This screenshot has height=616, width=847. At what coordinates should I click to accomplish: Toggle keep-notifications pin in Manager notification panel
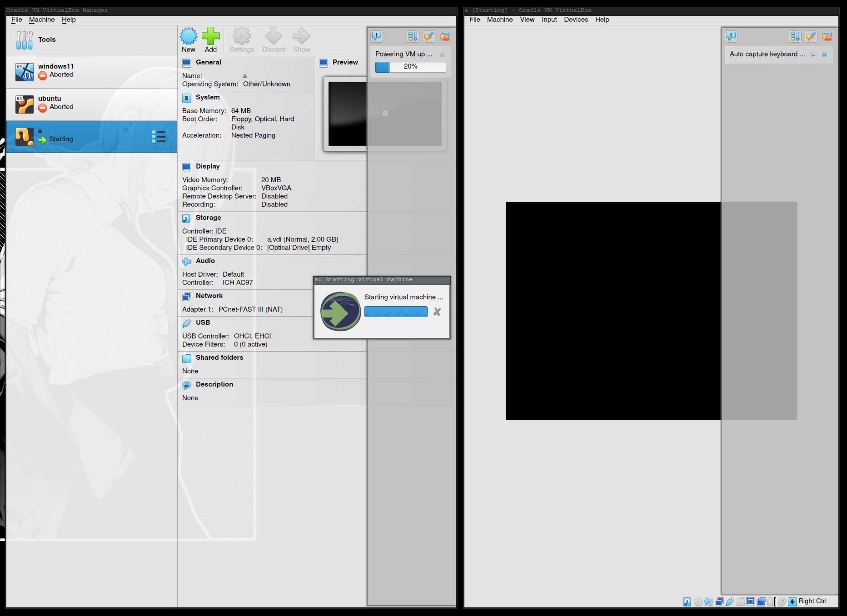428,36
